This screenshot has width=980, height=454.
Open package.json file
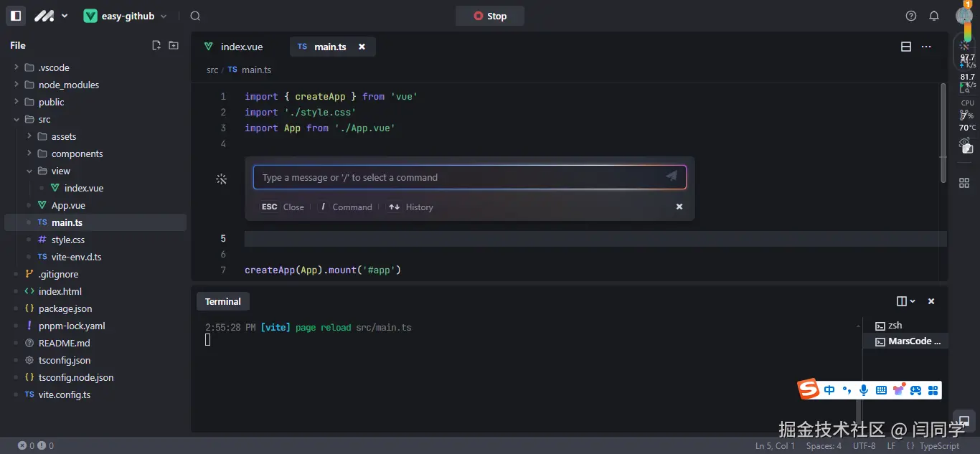(x=95, y=308)
